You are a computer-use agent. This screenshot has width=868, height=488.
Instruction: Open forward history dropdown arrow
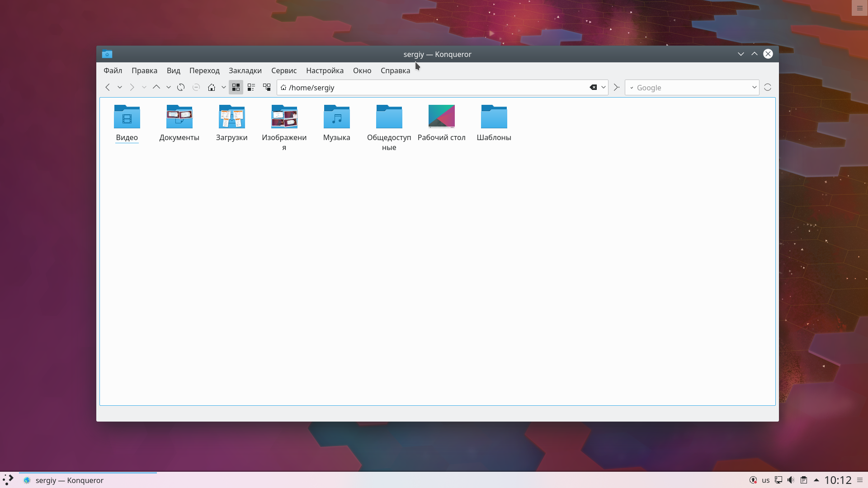point(144,87)
